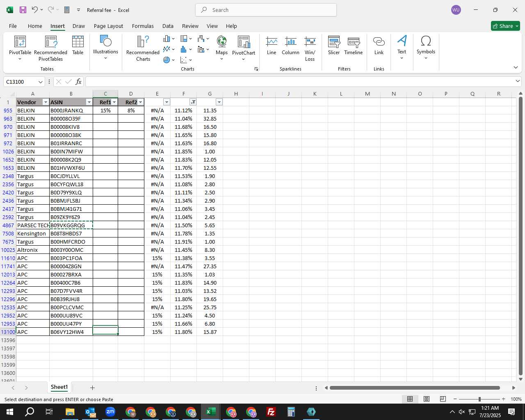Open the column E filter dropdown
The width and height of the screenshot is (525, 420).
point(167,102)
